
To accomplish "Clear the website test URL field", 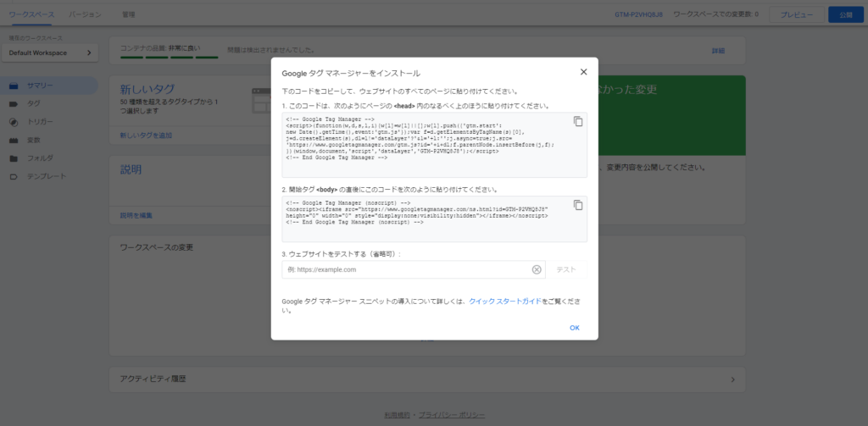I will (x=537, y=269).
